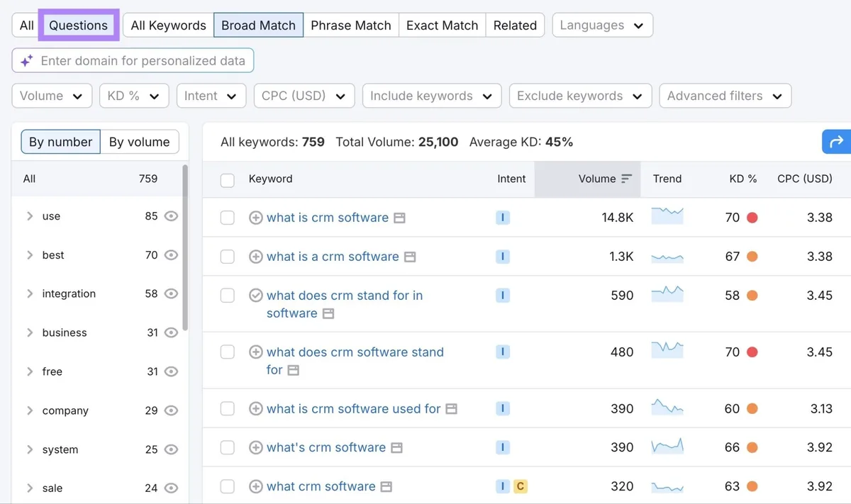Expand the 'use' keyword group
This screenshot has width=851, height=504.
(30, 216)
